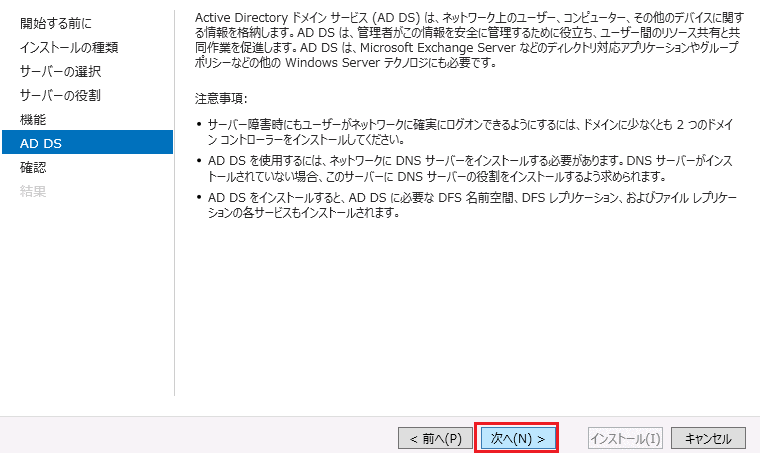Go to the 開始する前に step
Screen dimensions: 760x453
[55, 23]
